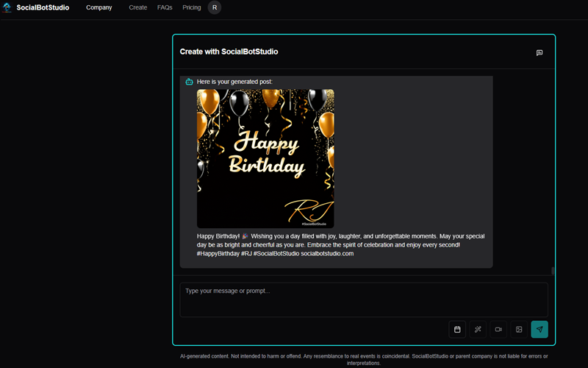Image resolution: width=588 pixels, height=368 pixels.
Task: Open the R user avatar menu
Action: pos(215,7)
